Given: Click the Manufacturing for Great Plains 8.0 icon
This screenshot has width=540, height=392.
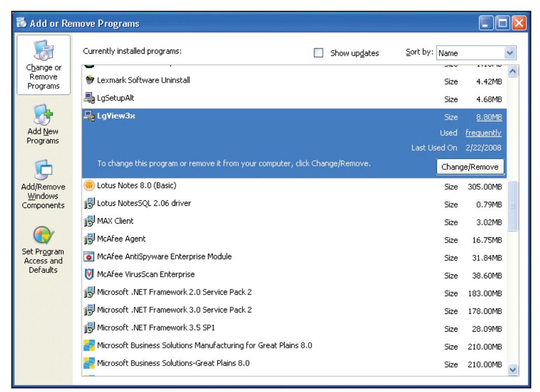Looking at the screenshot, I should [x=89, y=345].
